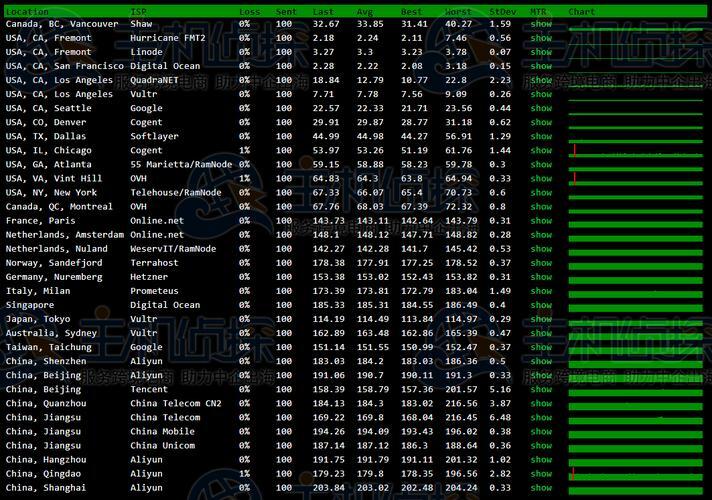Click 'show' for Vint Hill OVH

click(541, 179)
